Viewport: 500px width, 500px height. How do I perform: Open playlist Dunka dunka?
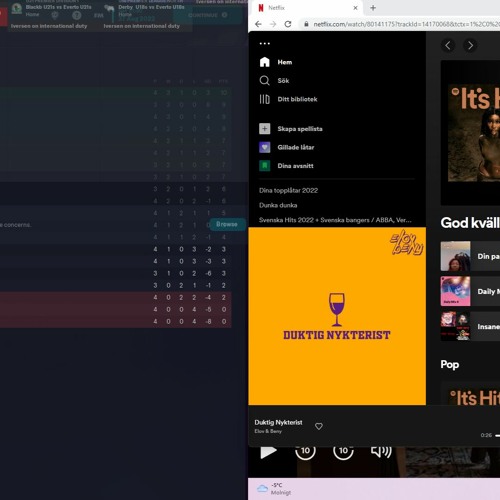278,205
